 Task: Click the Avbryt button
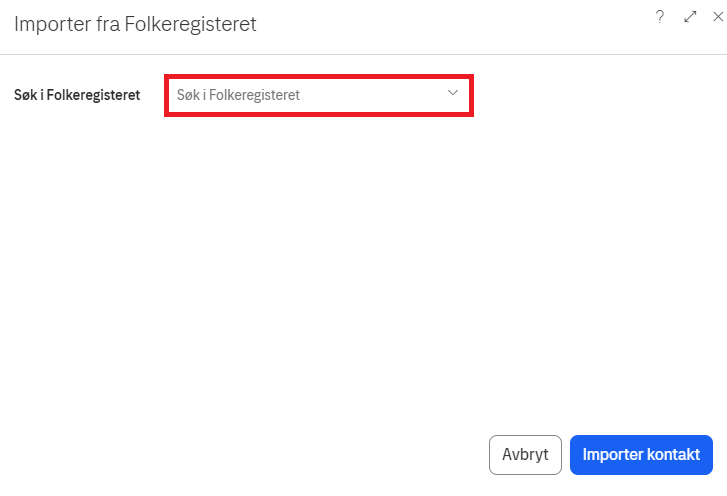tap(525, 454)
